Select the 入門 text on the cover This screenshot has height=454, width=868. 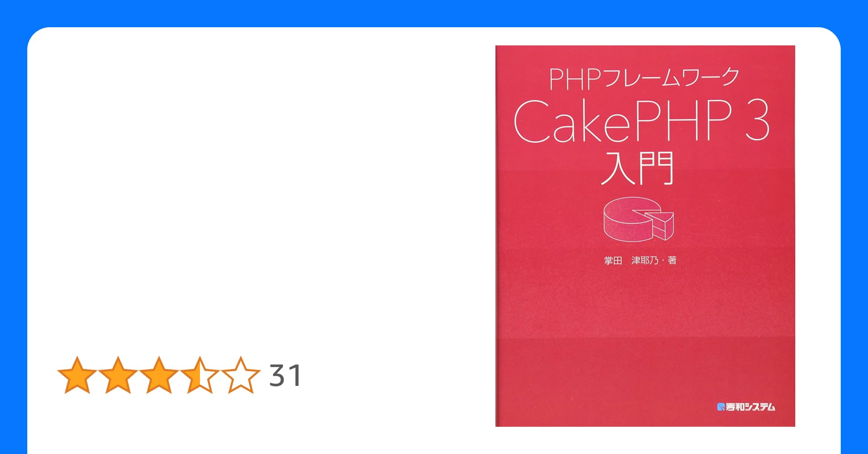[637, 168]
